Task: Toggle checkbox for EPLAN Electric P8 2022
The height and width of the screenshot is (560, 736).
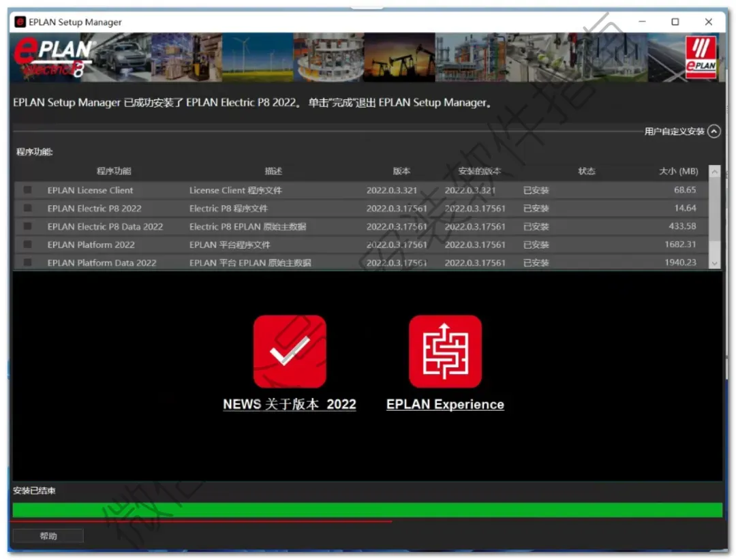Action: 28,208
